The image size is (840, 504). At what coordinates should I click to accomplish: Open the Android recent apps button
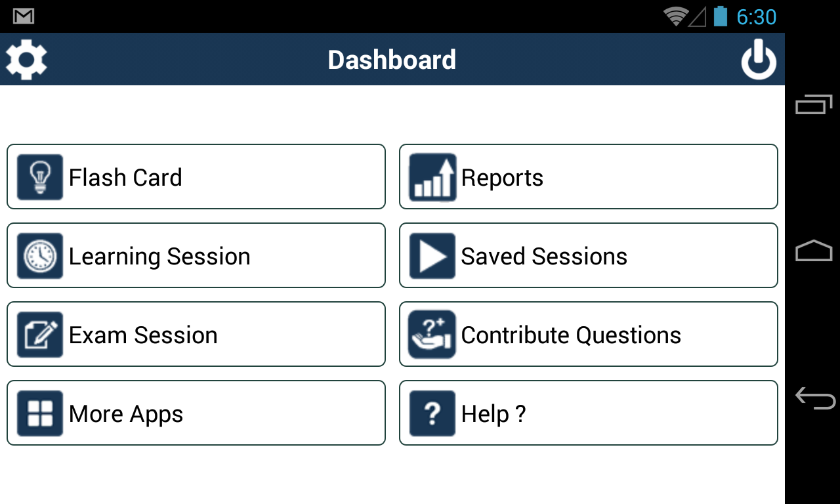point(814,104)
